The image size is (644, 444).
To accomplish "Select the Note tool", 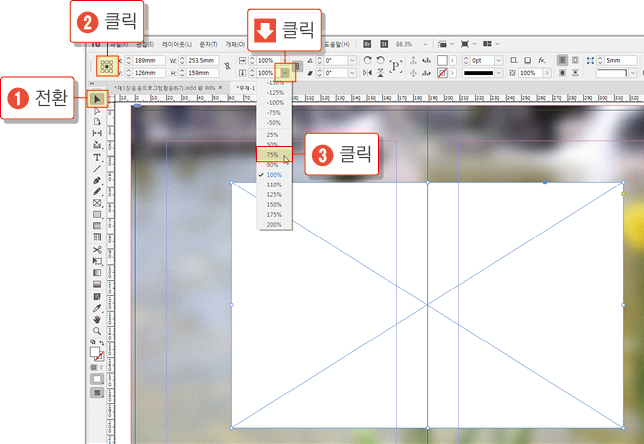I will coord(97,296).
